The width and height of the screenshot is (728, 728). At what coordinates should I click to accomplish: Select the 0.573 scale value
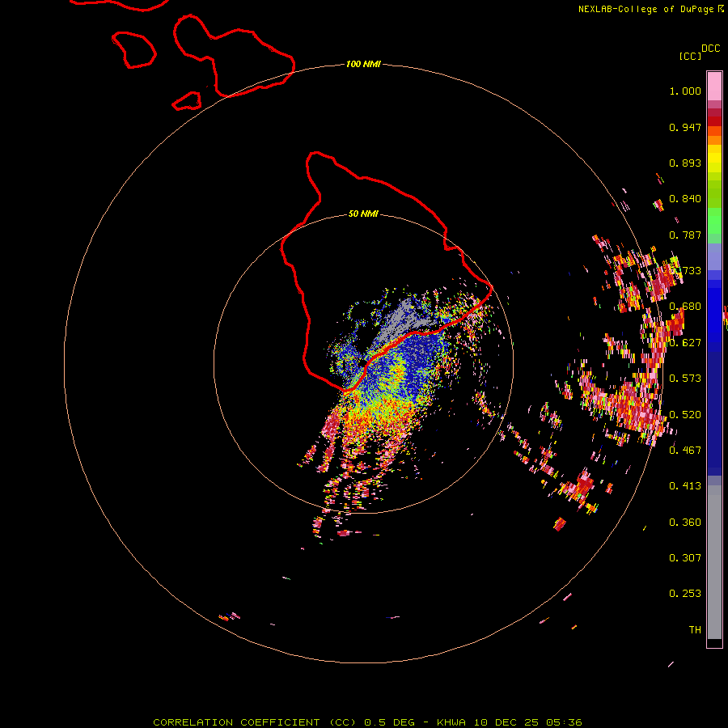point(685,379)
